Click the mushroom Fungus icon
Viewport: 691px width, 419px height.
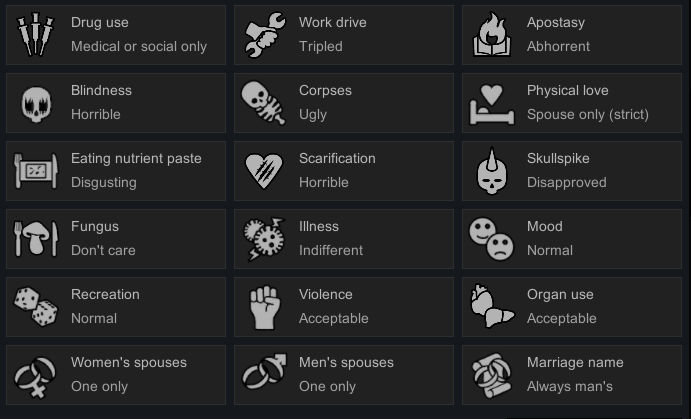[x=36, y=238]
